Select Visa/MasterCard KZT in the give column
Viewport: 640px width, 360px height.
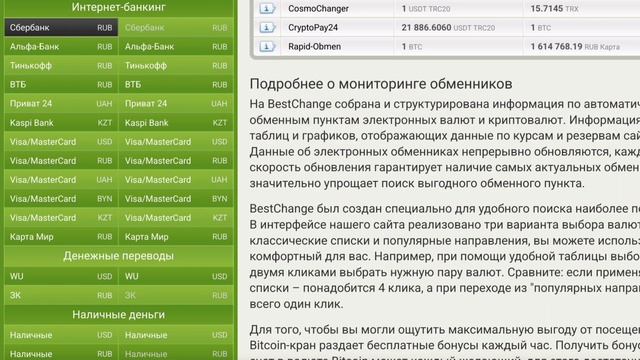(x=61, y=218)
